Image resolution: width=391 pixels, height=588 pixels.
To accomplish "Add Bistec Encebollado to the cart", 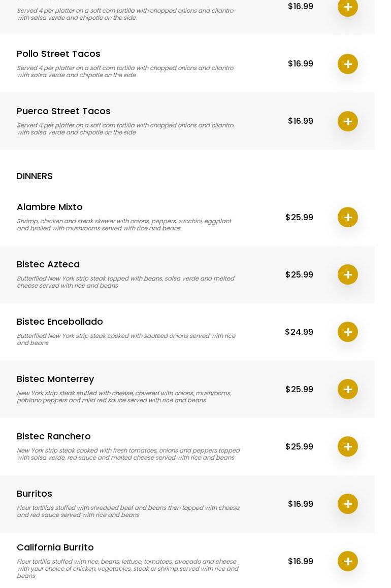I will (348, 332).
